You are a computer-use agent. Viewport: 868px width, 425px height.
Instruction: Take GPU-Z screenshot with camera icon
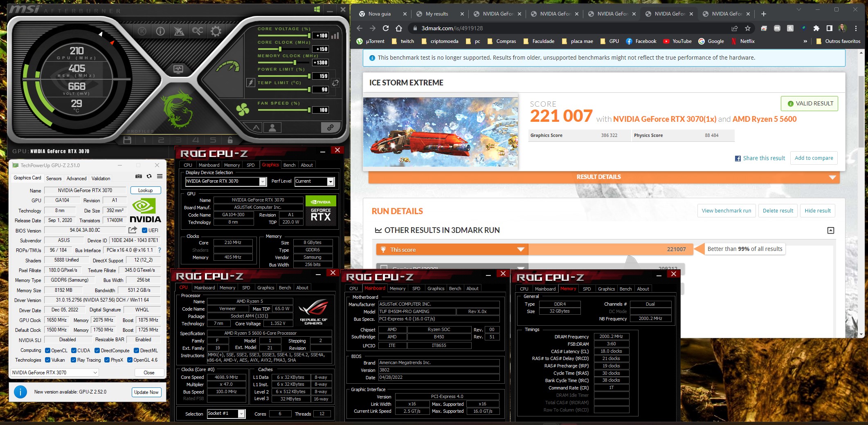click(139, 176)
